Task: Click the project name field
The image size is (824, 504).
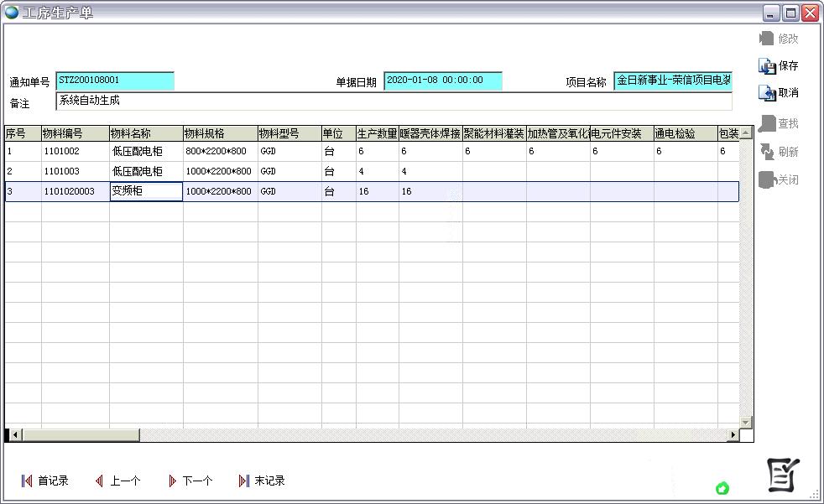Action: (x=672, y=81)
